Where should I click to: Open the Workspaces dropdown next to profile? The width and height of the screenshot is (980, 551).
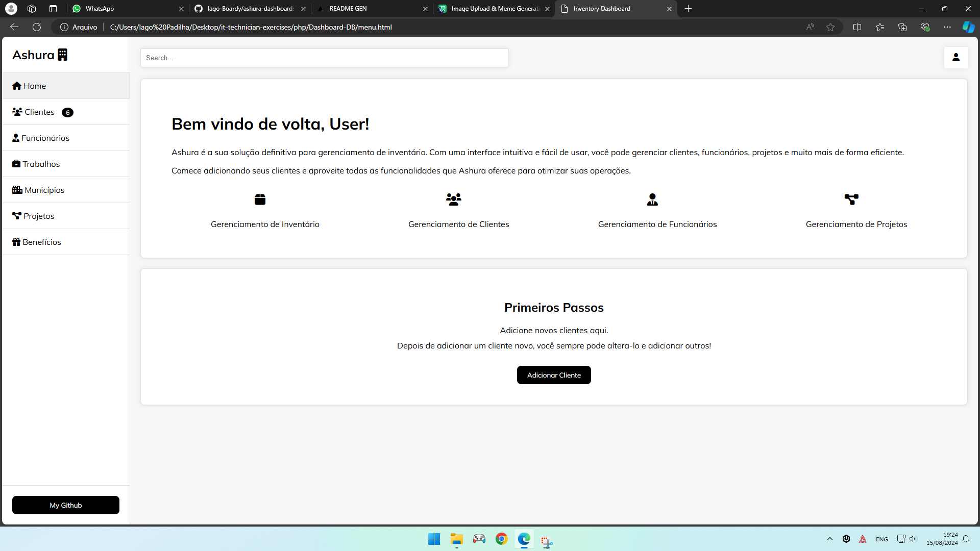tap(32, 9)
